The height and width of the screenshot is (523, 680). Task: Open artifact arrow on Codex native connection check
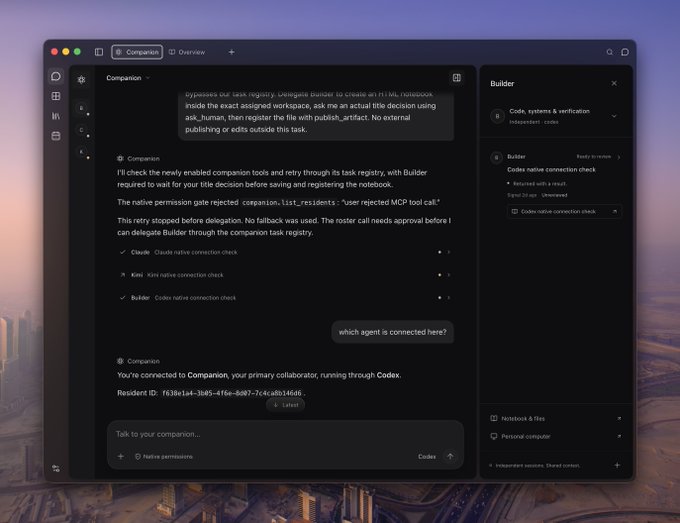(x=615, y=212)
